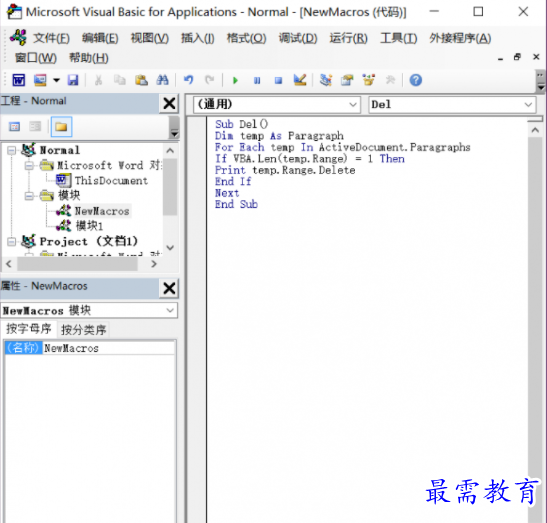Click View Microsoft Word toolbar icon

[18, 80]
